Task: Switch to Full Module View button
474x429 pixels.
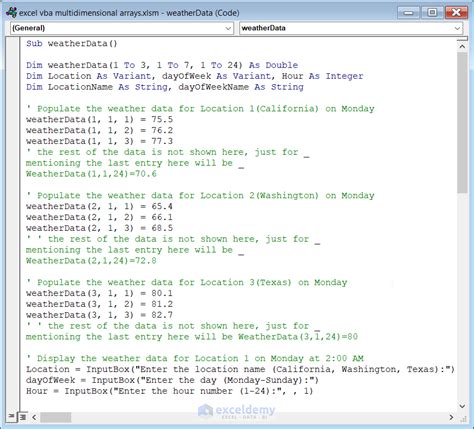Action: pyautogui.click(x=23, y=417)
